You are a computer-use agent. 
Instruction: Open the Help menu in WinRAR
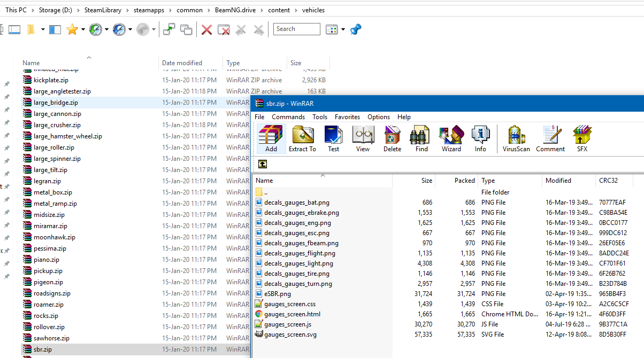coord(404,116)
